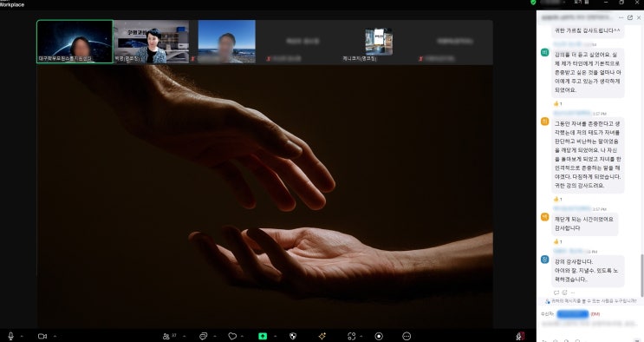Screen dimensions: 644x342
Task: Open more actions for 강의 감사합니다 message
Action: 573,293
